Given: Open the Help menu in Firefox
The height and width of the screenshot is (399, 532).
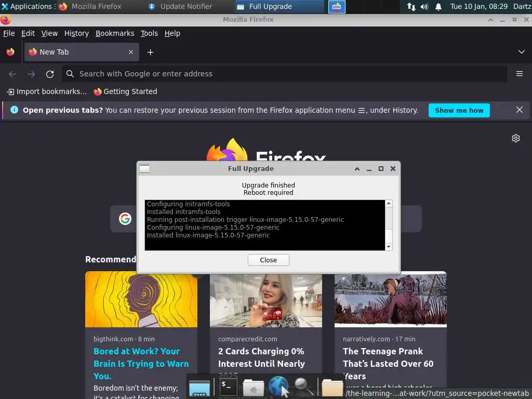Looking at the screenshot, I should click(172, 33).
